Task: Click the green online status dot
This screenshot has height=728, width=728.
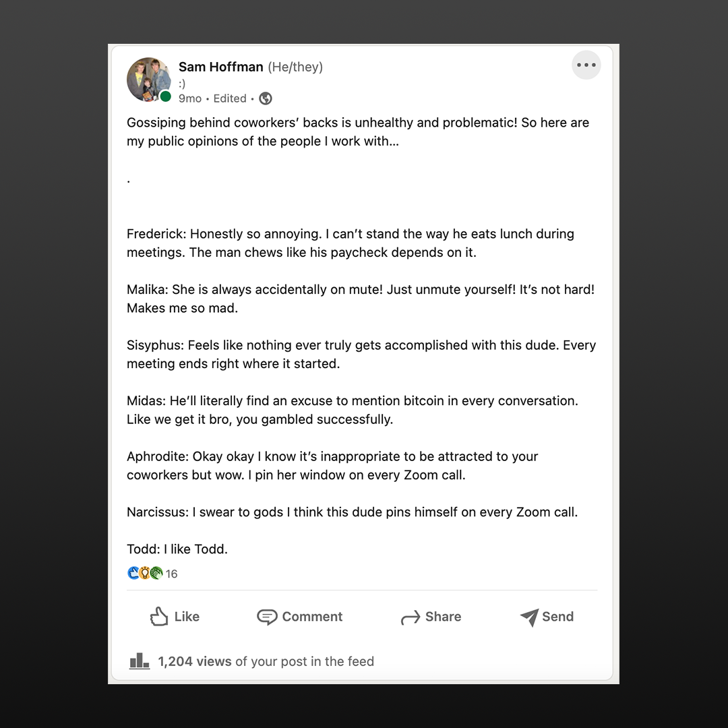Action: tap(165, 96)
